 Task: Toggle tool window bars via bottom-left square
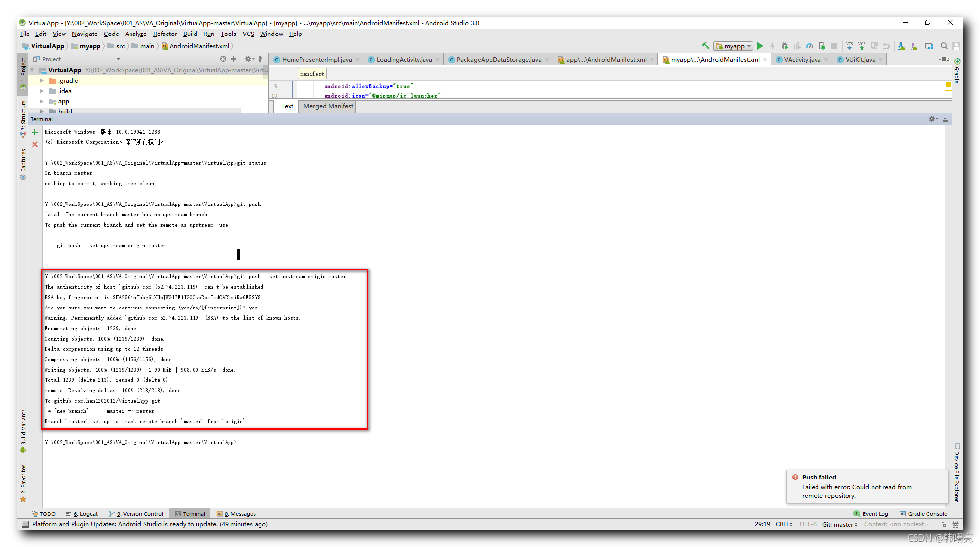[x=25, y=524]
